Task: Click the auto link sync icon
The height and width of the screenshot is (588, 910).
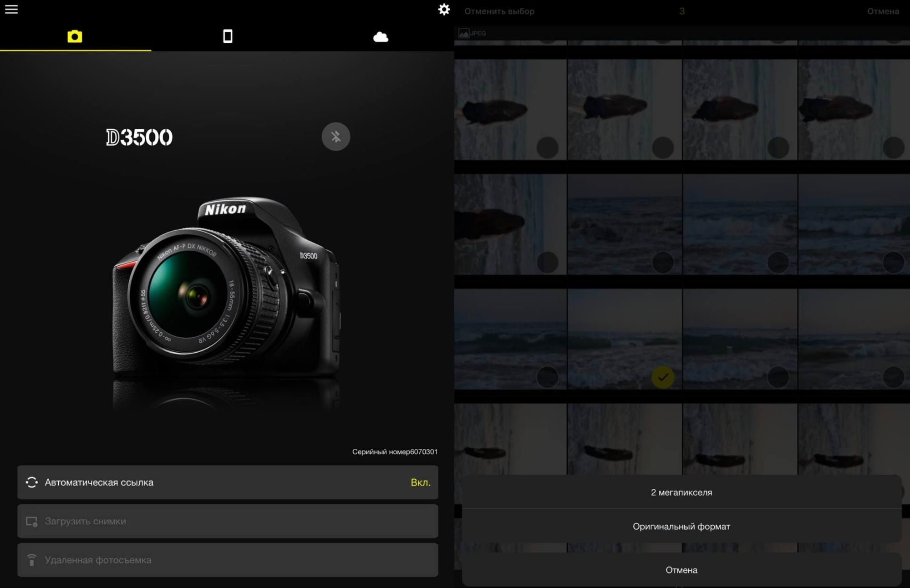Action: point(32,482)
